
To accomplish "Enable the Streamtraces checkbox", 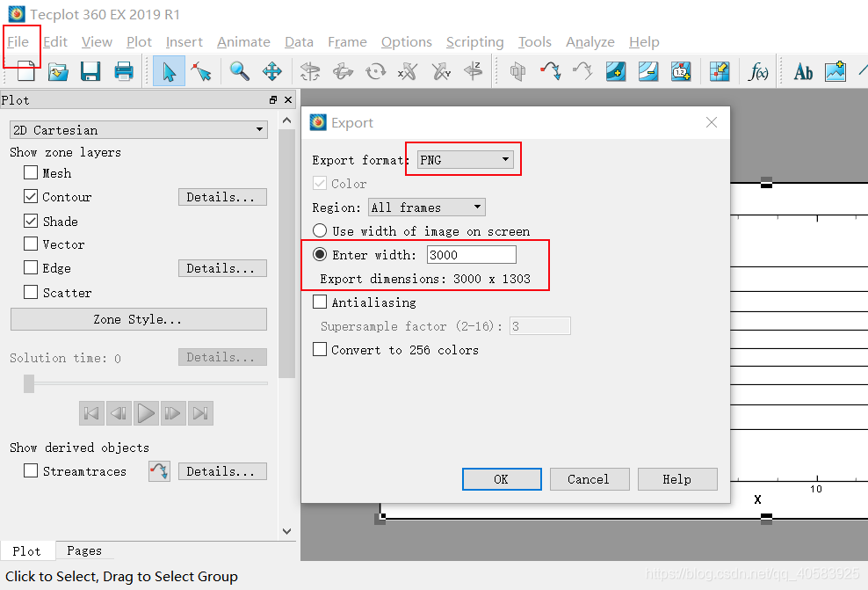I will [x=31, y=471].
